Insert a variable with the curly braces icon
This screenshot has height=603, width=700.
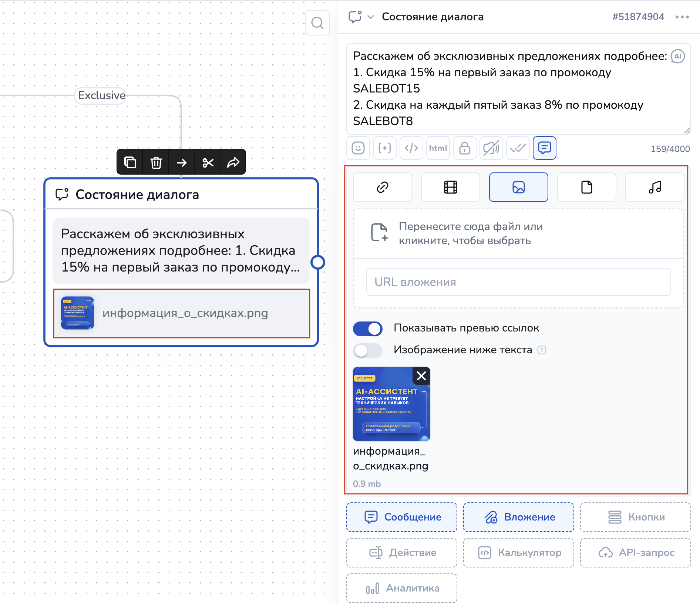[x=384, y=148]
